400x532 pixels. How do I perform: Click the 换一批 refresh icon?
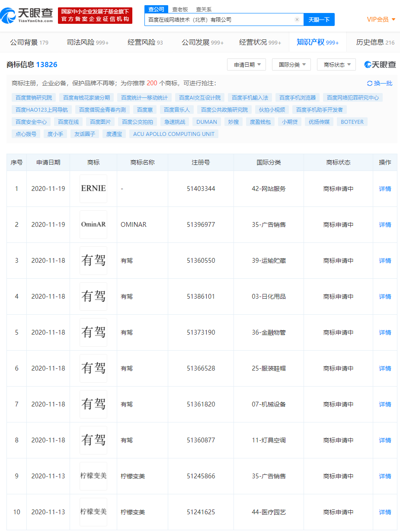click(x=370, y=84)
